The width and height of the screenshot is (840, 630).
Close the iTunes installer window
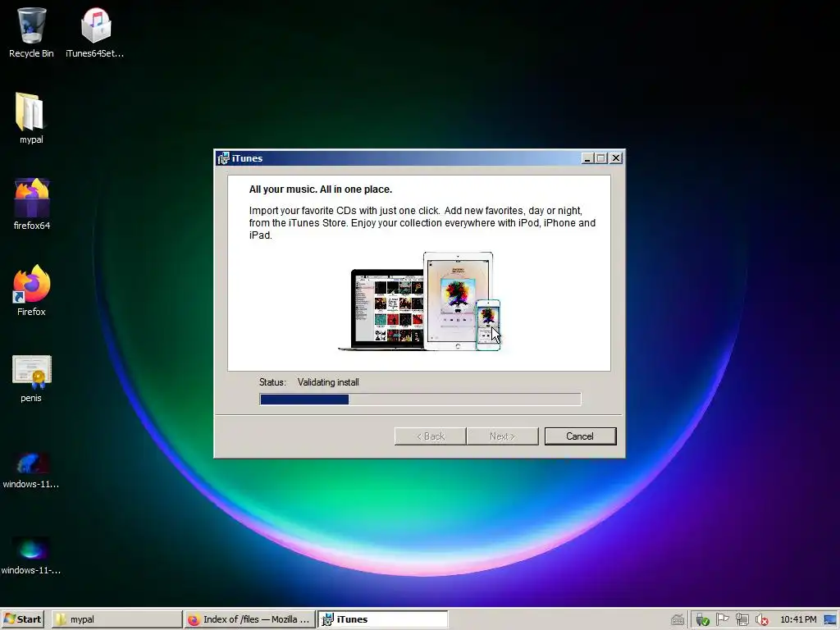click(616, 158)
